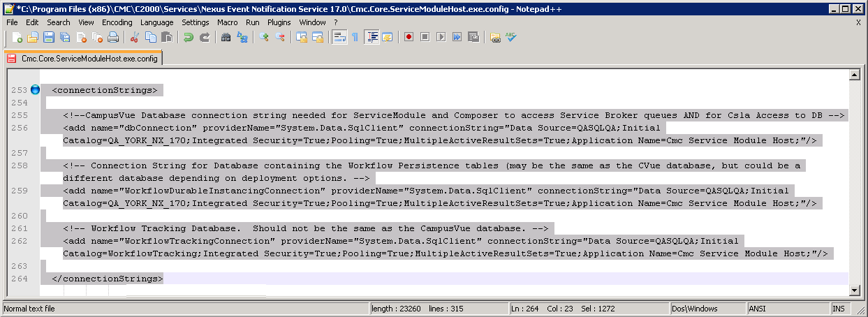This screenshot has height=317, width=868.
Task: Start macro recording with red dot
Action: pos(409,37)
